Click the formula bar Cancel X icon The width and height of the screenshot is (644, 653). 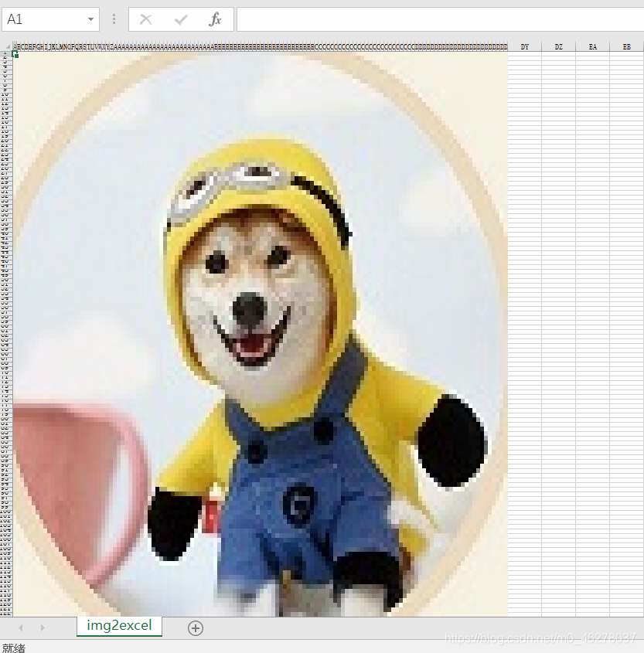coord(145,20)
